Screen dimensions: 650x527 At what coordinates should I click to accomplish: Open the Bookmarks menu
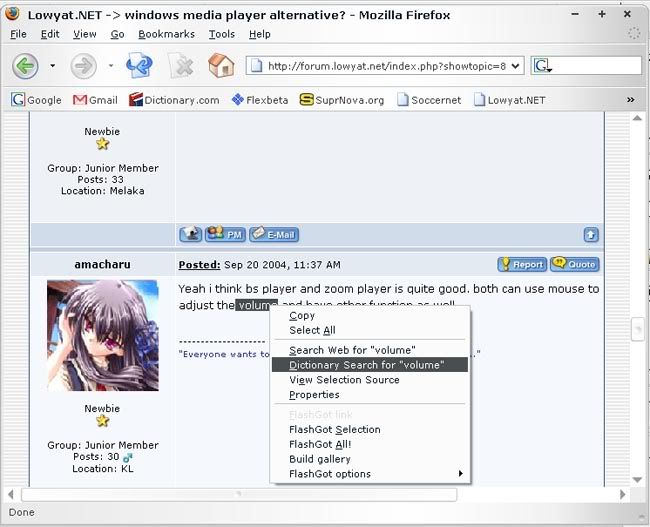(167, 34)
